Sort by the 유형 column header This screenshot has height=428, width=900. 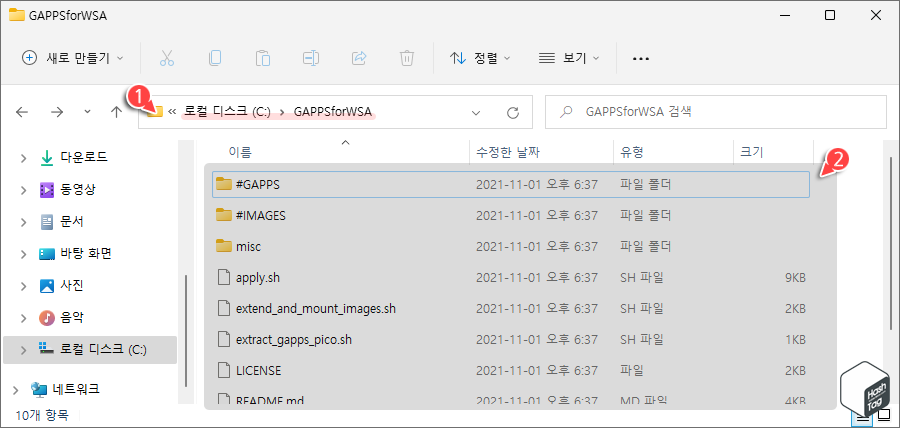tap(631, 153)
